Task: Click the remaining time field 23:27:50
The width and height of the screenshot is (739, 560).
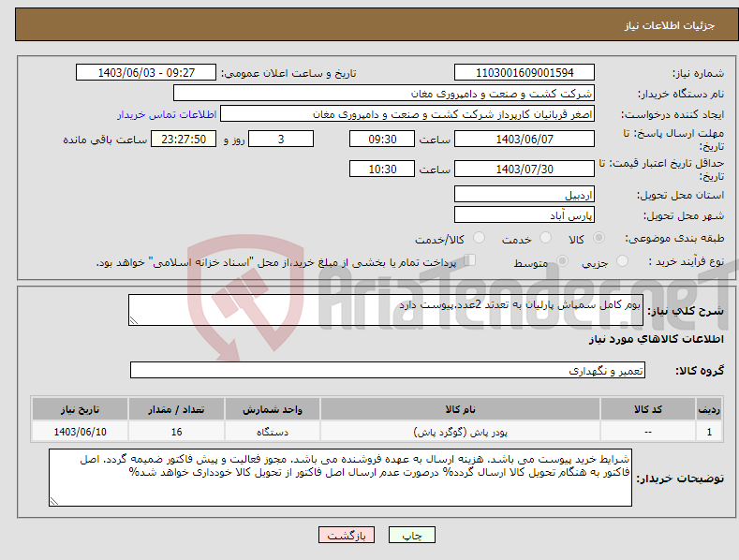Action: click(184, 139)
